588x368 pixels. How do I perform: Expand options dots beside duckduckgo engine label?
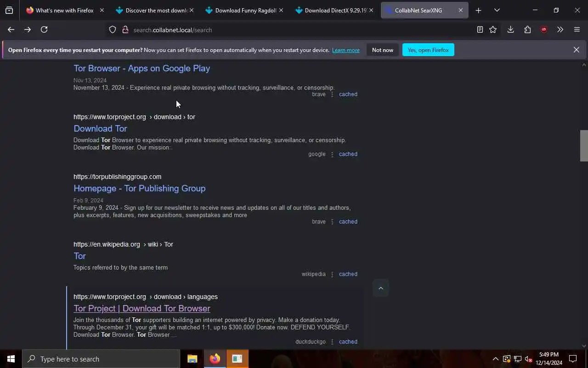click(332, 342)
